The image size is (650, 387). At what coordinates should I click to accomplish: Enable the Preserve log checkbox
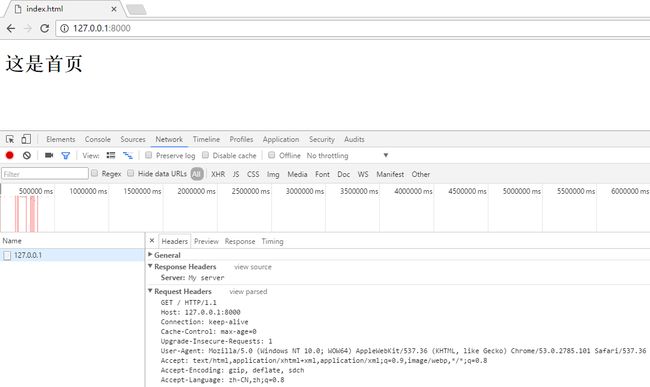[x=148, y=155]
